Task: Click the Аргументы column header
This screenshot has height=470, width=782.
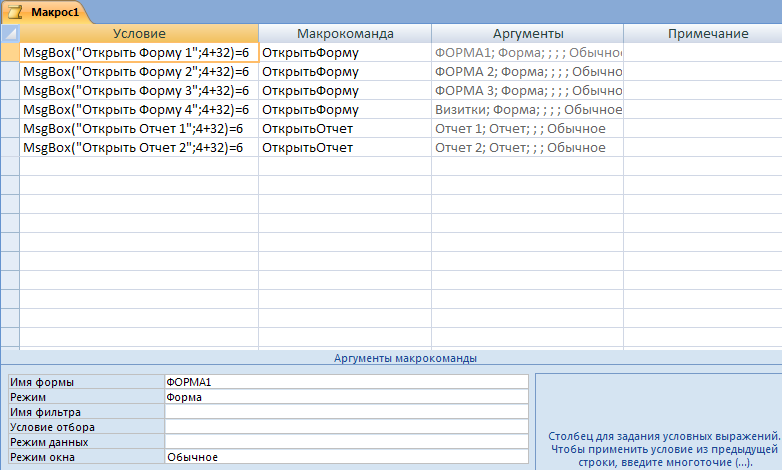Action: click(x=528, y=33)
